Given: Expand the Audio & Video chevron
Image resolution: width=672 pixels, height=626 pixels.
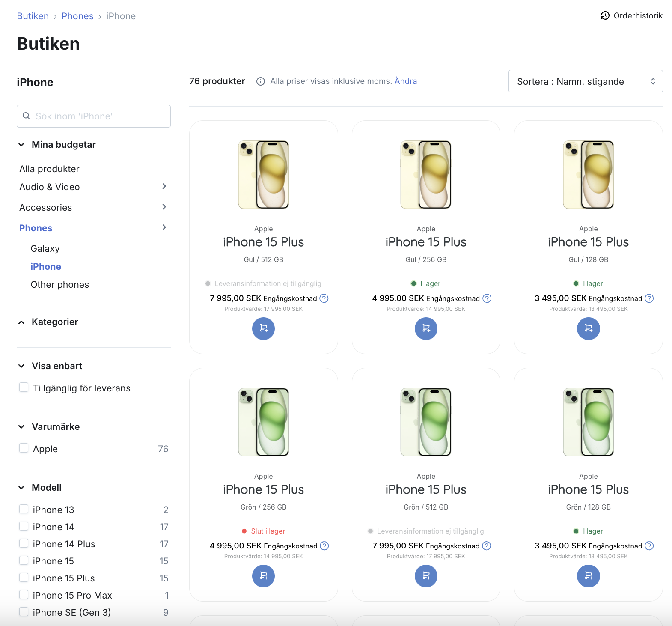Looking at the screenshot, I should tap(164, 186).
